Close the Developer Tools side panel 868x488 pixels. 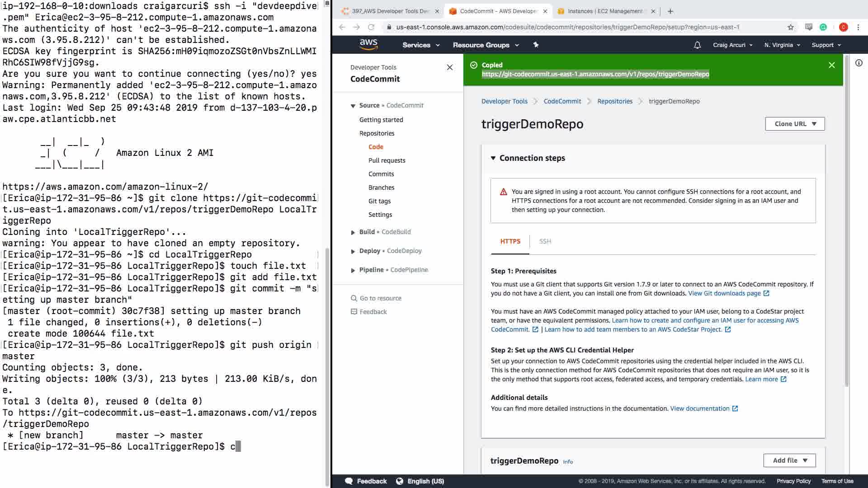[449, 67]
